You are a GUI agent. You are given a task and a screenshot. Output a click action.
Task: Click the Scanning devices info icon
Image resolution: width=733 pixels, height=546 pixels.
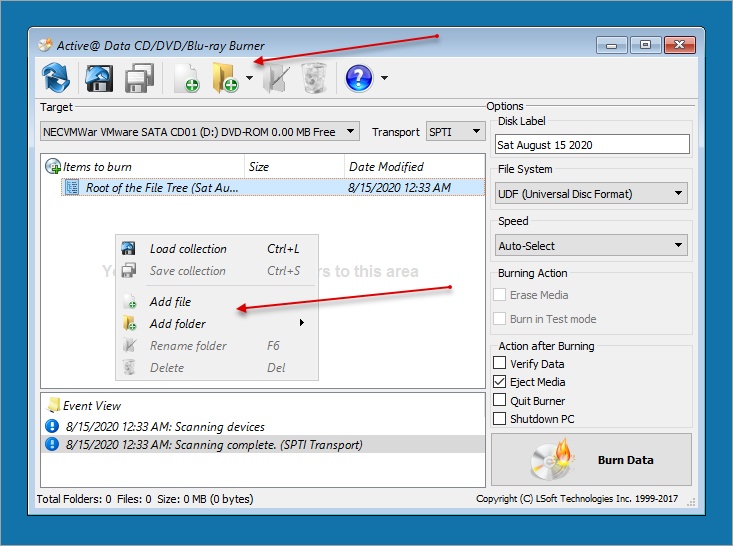click(52, 426)
